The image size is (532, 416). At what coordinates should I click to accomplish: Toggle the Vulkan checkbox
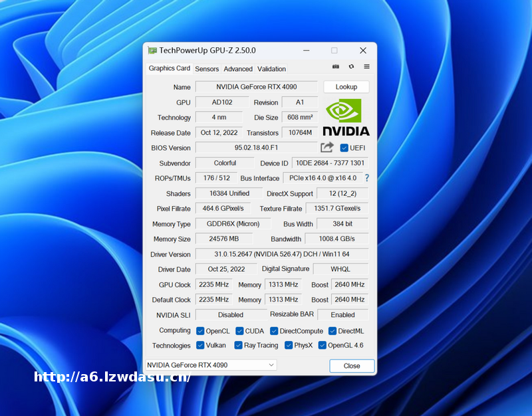(200, 346)
